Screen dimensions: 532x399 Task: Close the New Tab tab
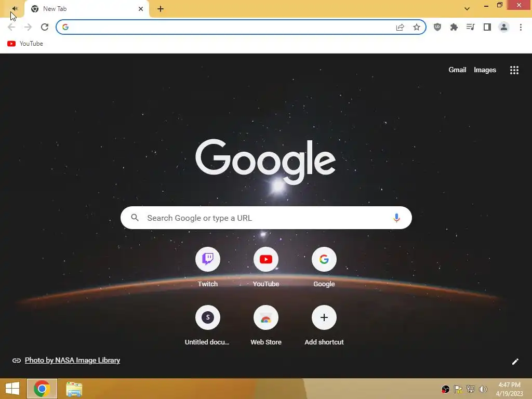click(x=140, y=9)
